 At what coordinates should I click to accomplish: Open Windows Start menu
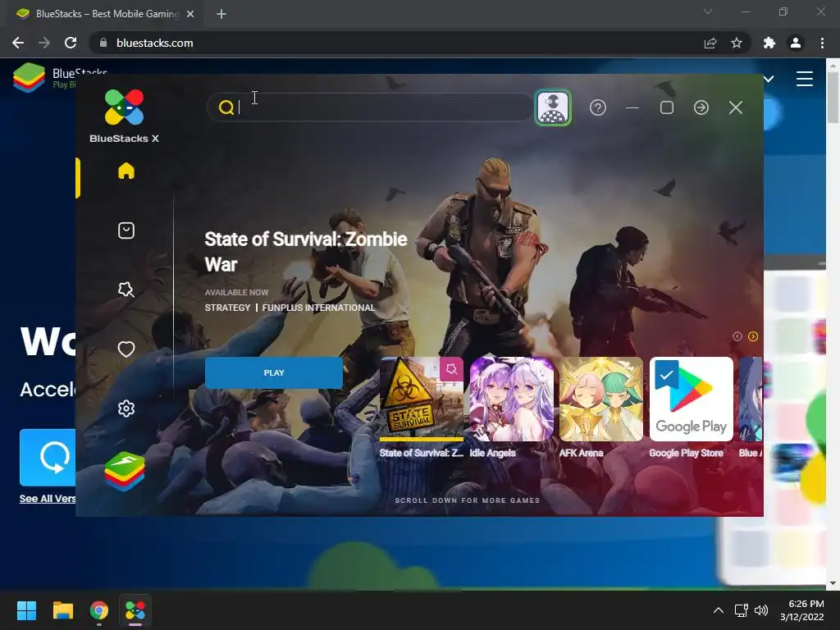tap(26, 610)
